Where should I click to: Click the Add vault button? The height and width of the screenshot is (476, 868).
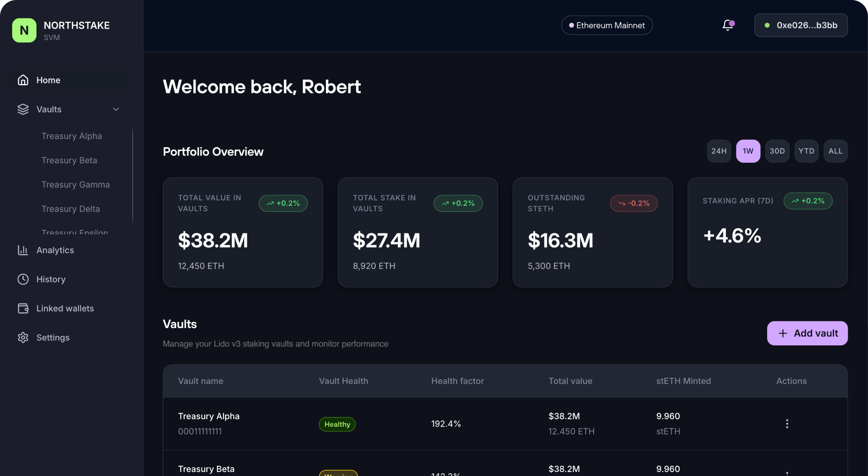click(807, 333)
